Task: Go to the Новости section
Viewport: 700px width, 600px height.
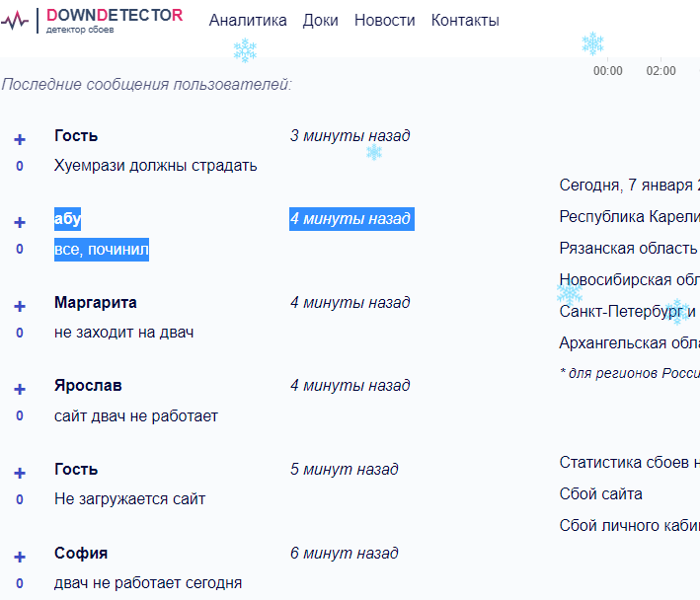Action: (385, 21)
